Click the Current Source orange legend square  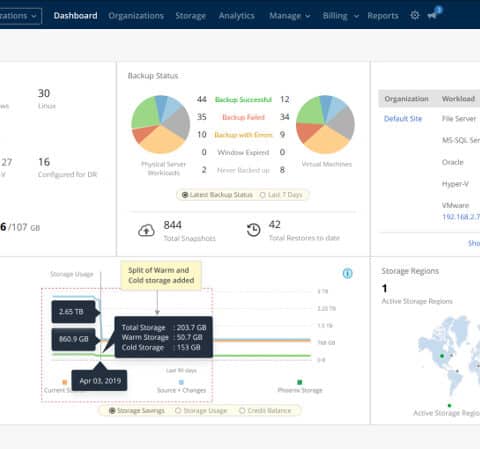(65, 382)
